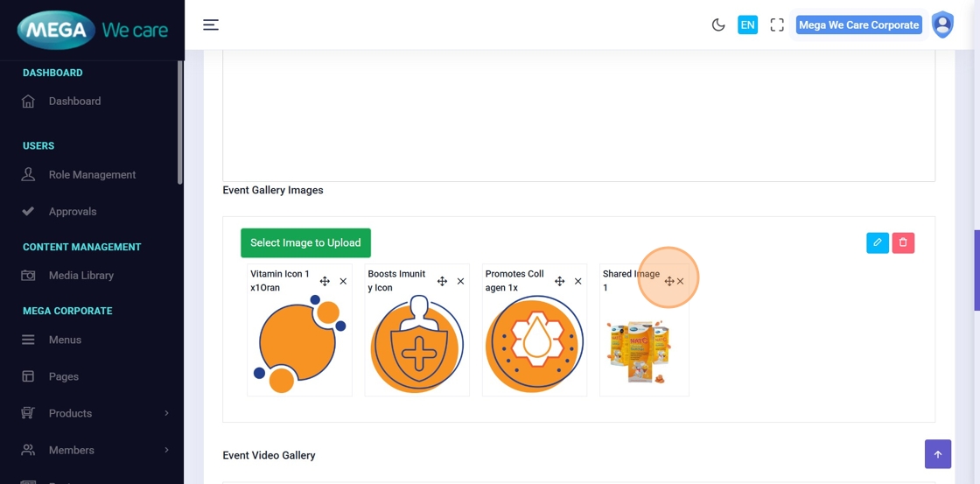Click the red trash delete icon

903,242
